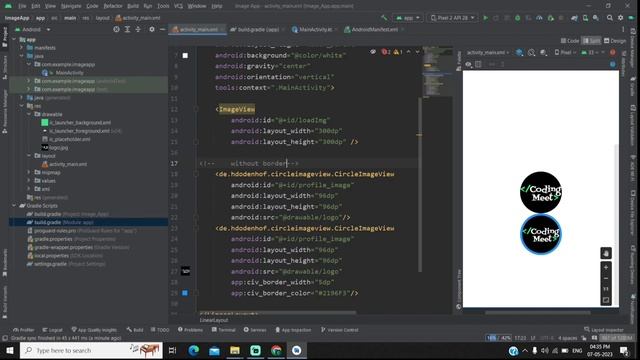Hide the Project tool window minus icon
Screen dimensions: 640x360
[x=162, y=29]
